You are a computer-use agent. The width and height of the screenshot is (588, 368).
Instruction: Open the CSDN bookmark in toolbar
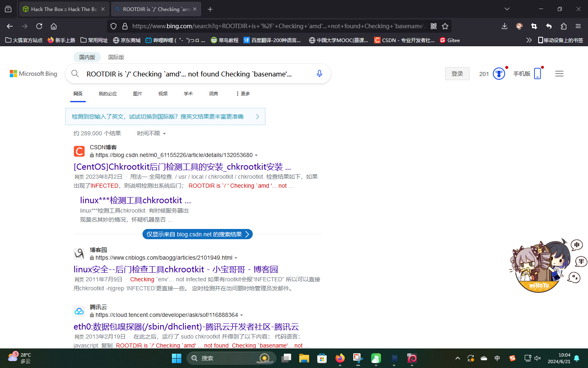[x=404, y=40]
